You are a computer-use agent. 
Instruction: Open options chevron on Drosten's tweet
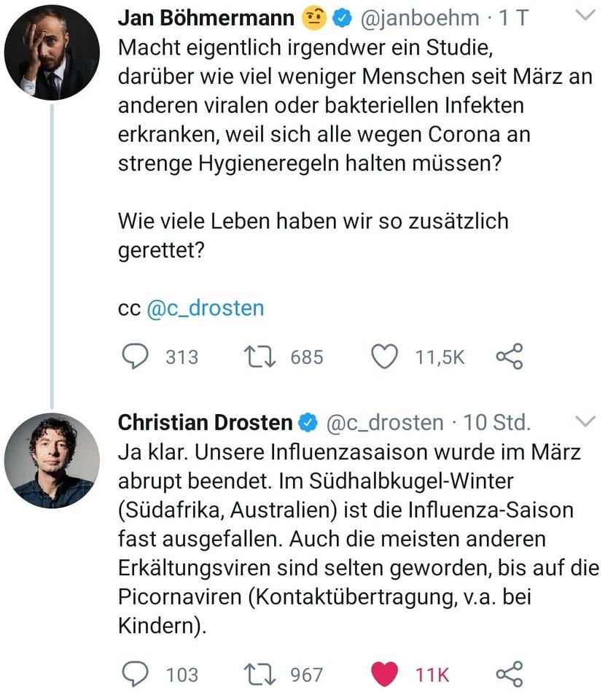coord(585,421)
